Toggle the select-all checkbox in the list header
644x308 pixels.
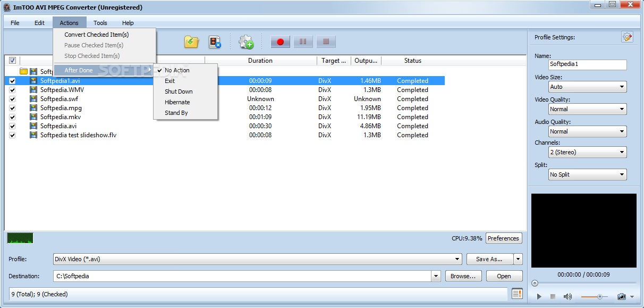(12, 61)
